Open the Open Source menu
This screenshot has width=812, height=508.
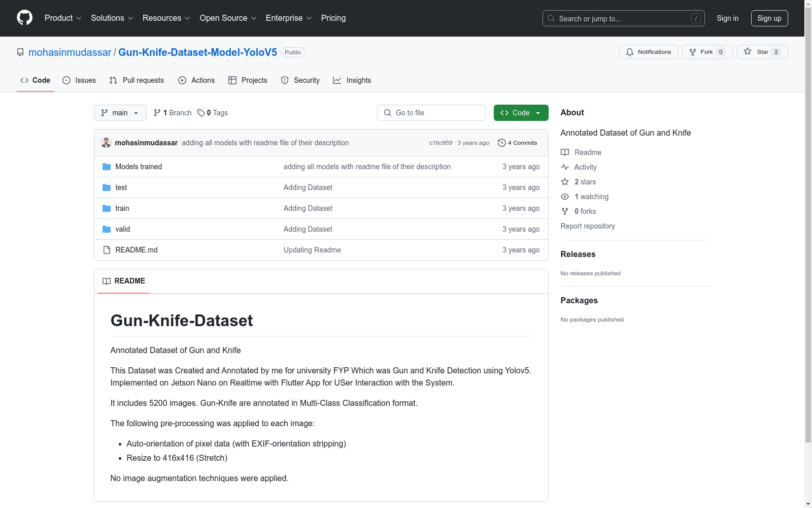(228, 18)
